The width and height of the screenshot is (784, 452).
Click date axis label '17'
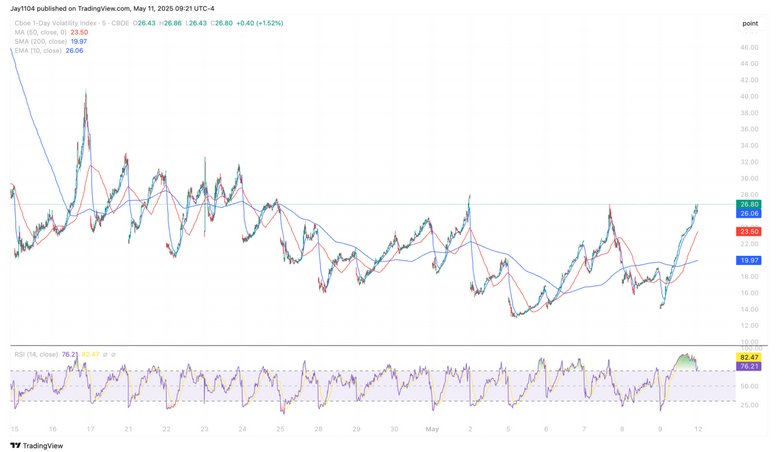(90, 429)
